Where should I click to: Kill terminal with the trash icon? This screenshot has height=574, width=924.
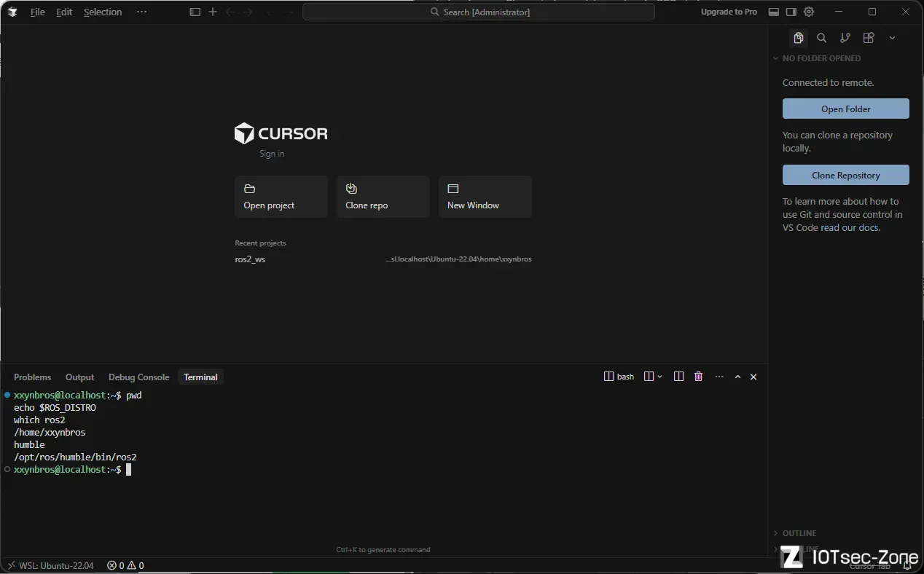pos(699,377)
